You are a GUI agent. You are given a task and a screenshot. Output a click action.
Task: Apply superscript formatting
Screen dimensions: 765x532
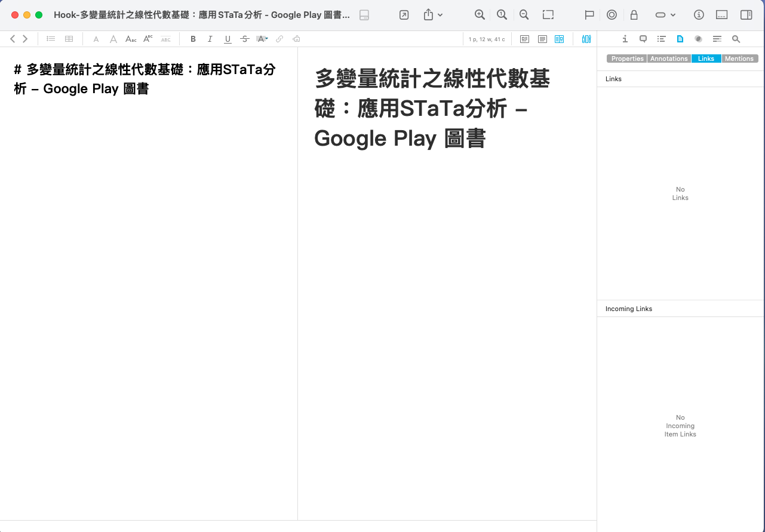coord(148,39)
